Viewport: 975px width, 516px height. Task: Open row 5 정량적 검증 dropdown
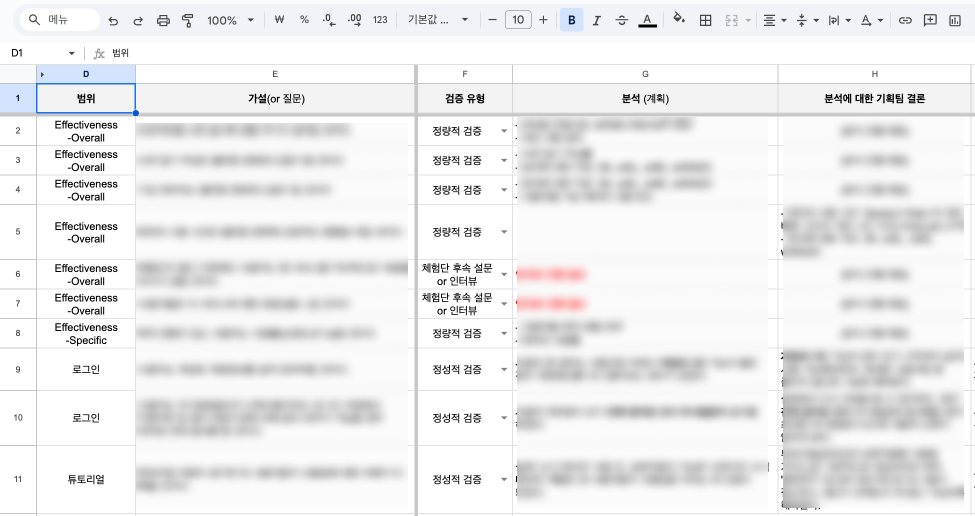tap(504, 232)
